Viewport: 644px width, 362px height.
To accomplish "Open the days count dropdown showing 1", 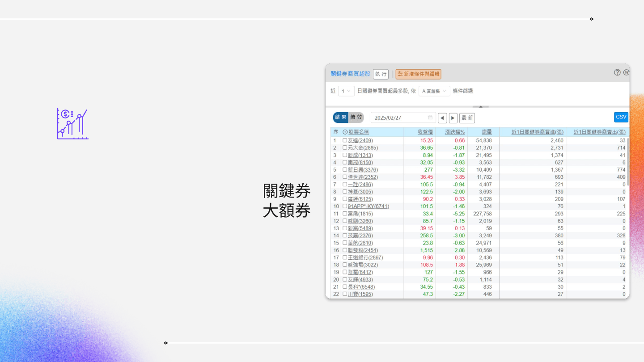I will point(346,91).
